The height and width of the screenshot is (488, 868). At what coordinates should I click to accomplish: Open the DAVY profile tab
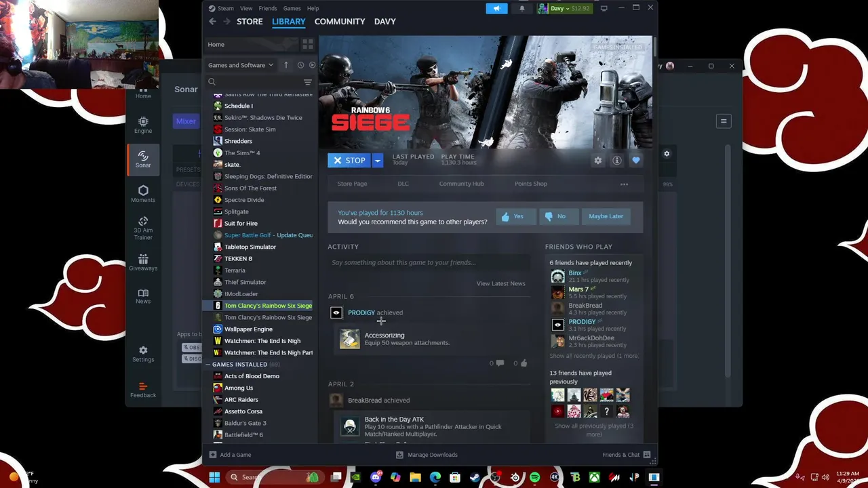coord(385,22)
